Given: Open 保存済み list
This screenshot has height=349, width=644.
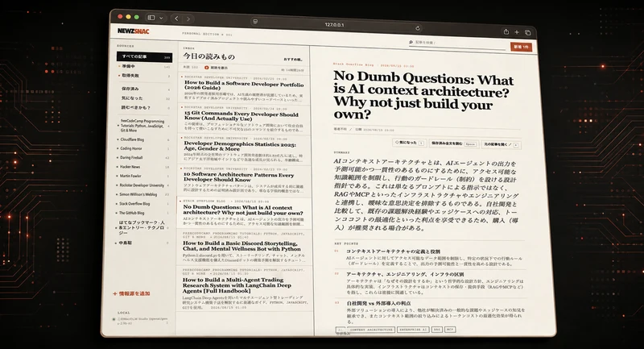Looking at the screenshot, I should [x=144, y=89].
